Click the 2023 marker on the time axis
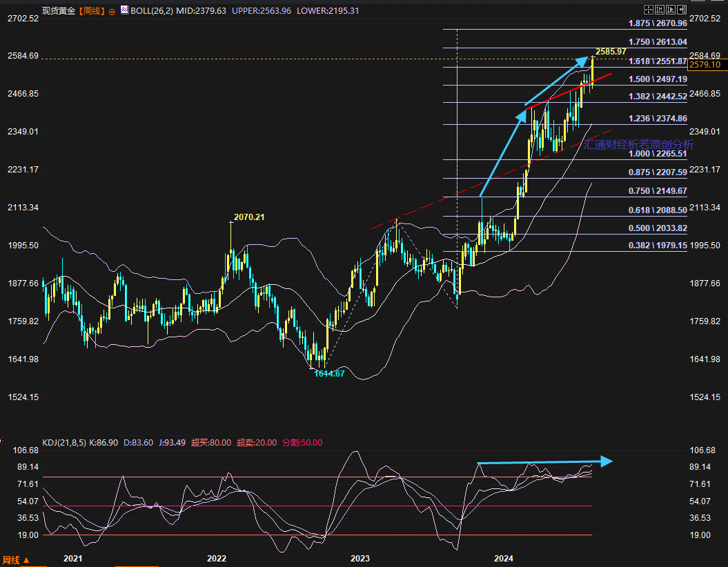This screenshot has height=567, width=728. click(360, 558)
